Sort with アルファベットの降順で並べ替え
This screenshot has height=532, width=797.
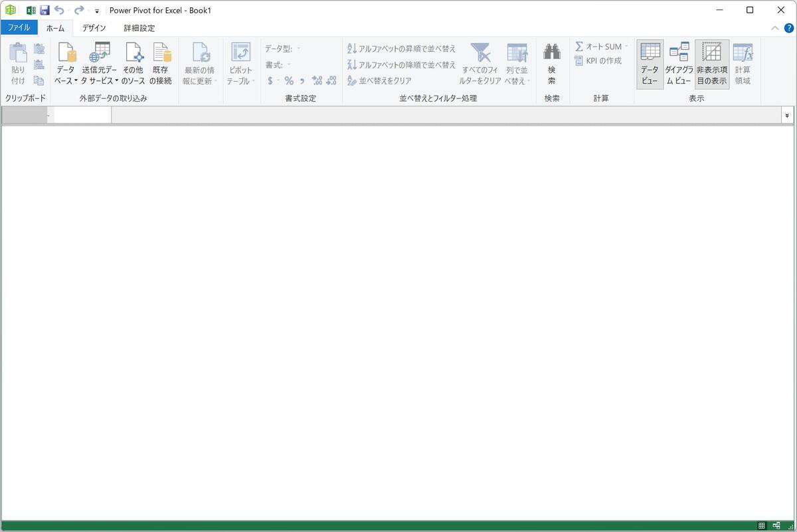click(402, 64)
